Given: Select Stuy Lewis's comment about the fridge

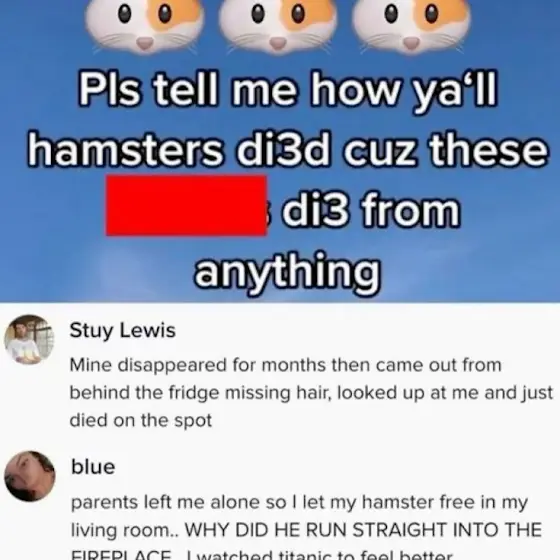Looking at the screenshot, I should pos(311,393).
